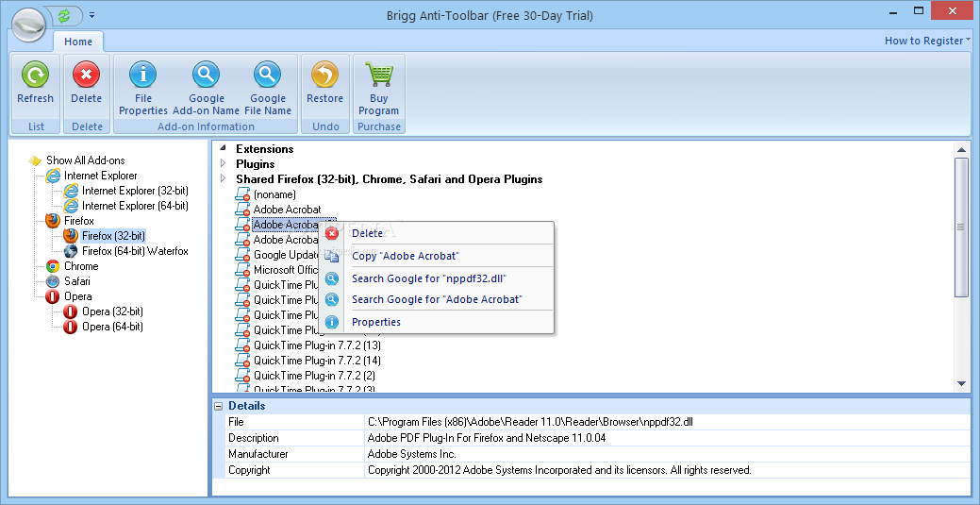Select Internet Explorer (32-bit) in tree

135,191
